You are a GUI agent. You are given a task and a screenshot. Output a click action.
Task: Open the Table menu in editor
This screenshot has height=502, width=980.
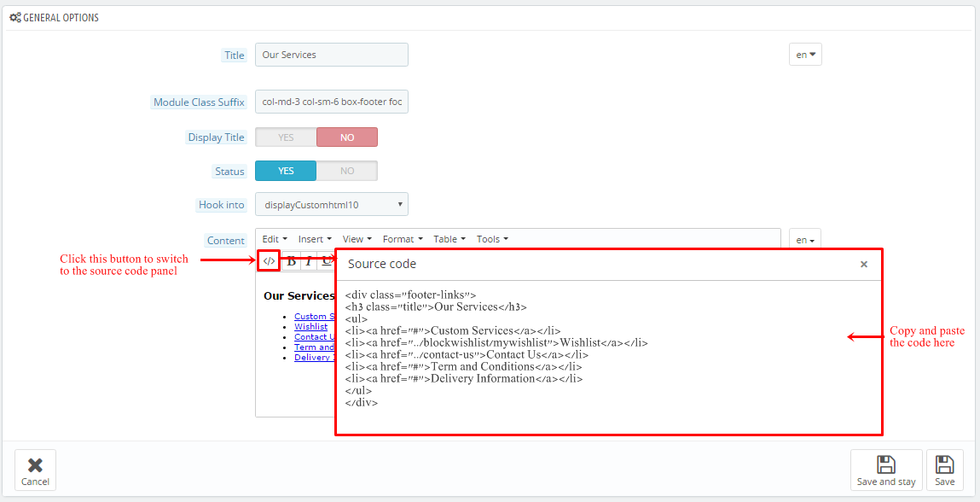pyautogui.click(x=449, y=239)
